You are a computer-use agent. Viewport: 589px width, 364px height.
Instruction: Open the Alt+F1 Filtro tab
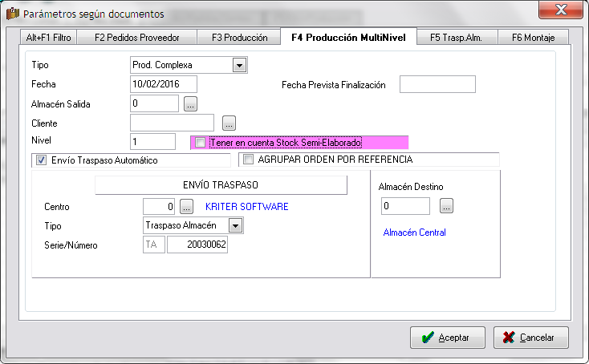(48, 38)
